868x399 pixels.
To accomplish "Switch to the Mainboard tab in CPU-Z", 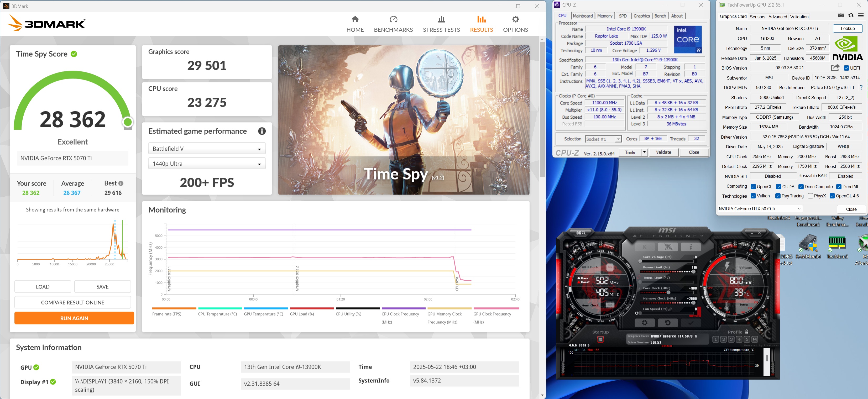I will [583, 16].
